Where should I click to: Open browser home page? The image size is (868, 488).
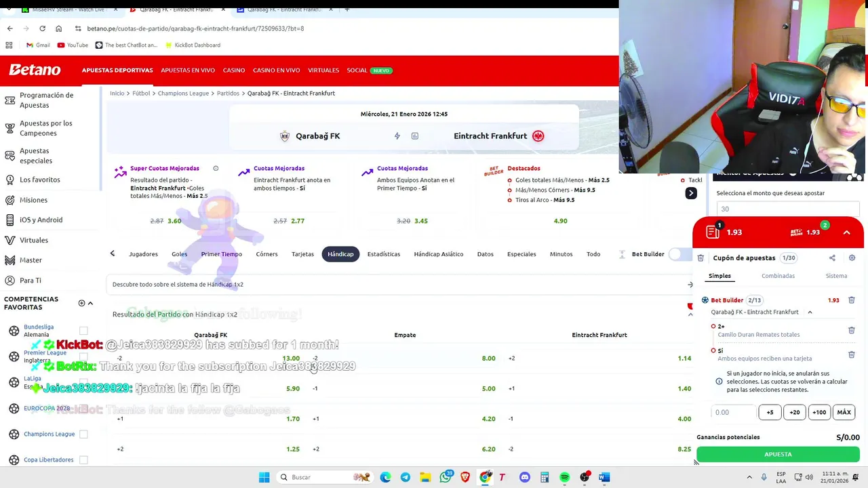(x=58, y=28)
